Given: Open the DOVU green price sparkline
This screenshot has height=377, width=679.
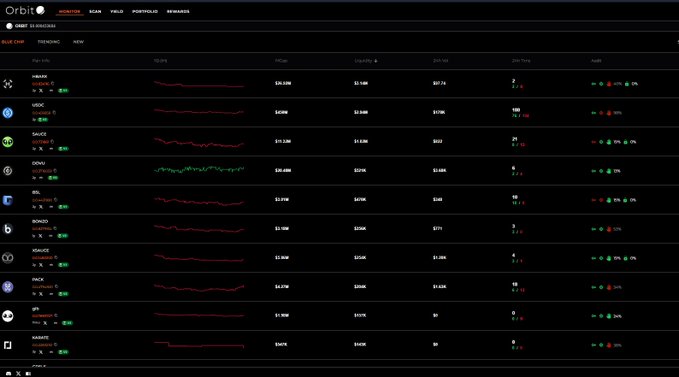Looking at the screenshot, I should pyautogui.click(x=199, y=170).
